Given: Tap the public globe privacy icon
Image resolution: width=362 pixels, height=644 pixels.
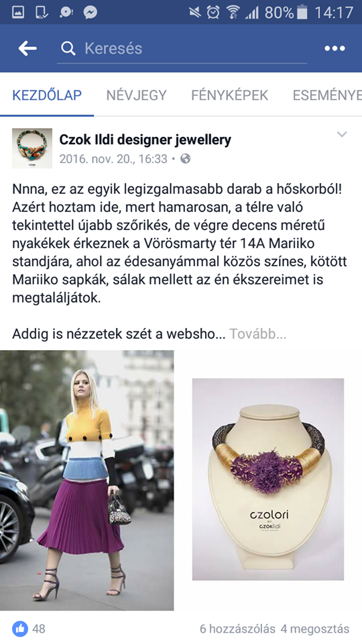Looking at the screenshot, I should 186,158.
